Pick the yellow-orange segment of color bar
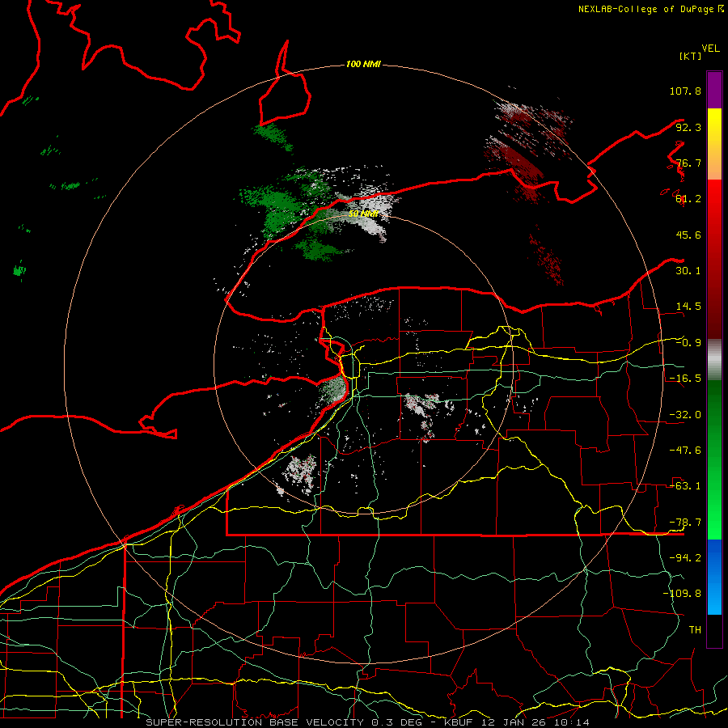 [x=714, y=144]
